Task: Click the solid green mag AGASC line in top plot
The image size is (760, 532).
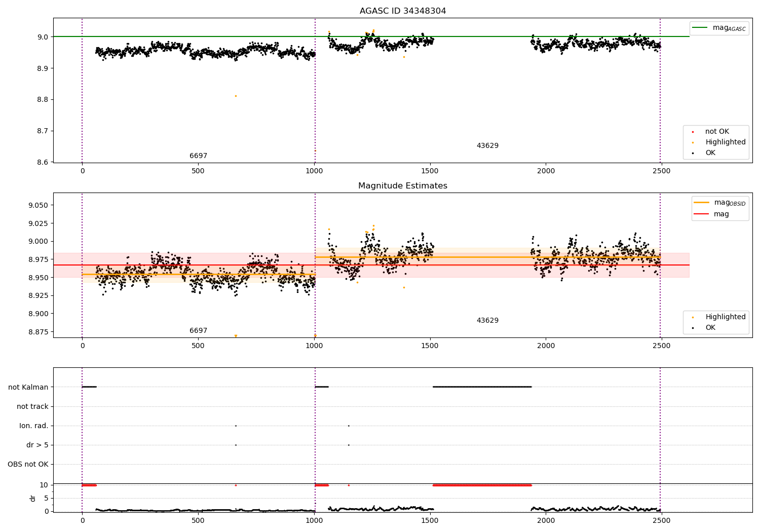Action: pyautogui.click(x=371, y=36)
